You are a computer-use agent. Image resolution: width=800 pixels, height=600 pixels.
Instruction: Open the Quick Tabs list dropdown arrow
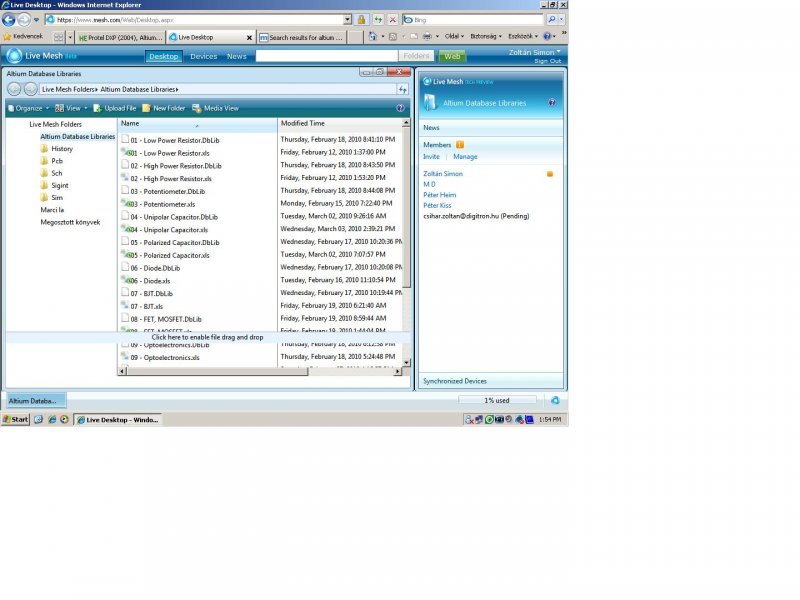(x=70, y=37)
